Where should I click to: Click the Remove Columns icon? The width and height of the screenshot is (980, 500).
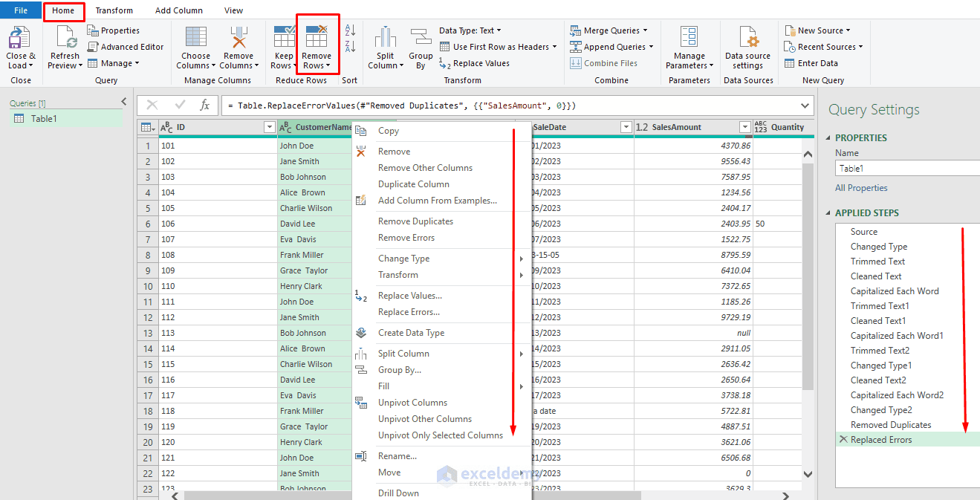click(x=238, y=37)
